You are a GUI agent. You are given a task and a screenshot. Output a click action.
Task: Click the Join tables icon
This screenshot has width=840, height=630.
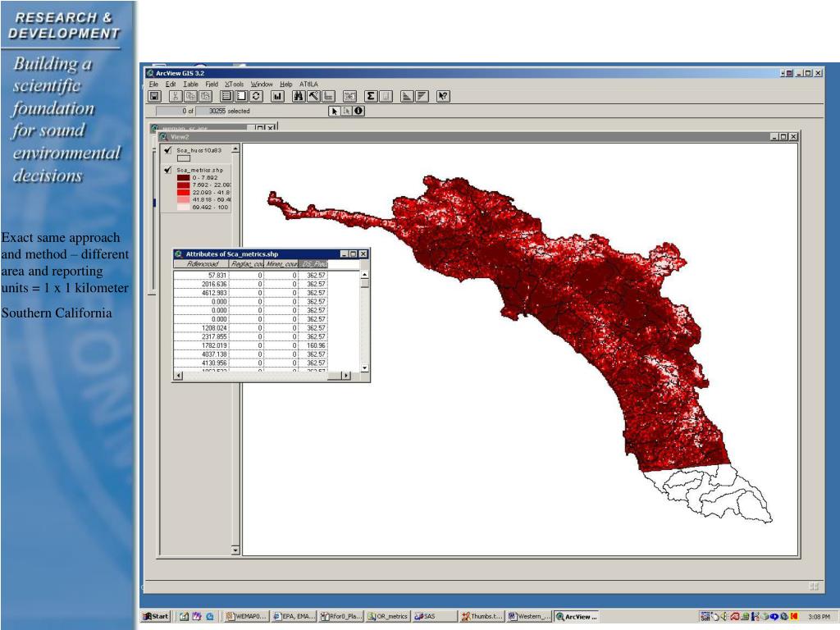pos(349,97)
